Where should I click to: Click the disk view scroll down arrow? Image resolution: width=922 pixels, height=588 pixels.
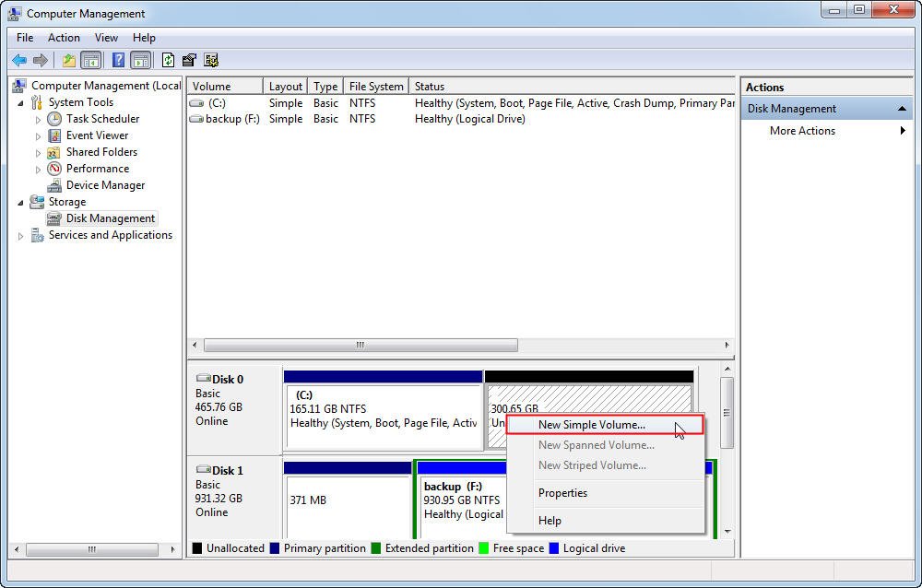click(727, 531)
